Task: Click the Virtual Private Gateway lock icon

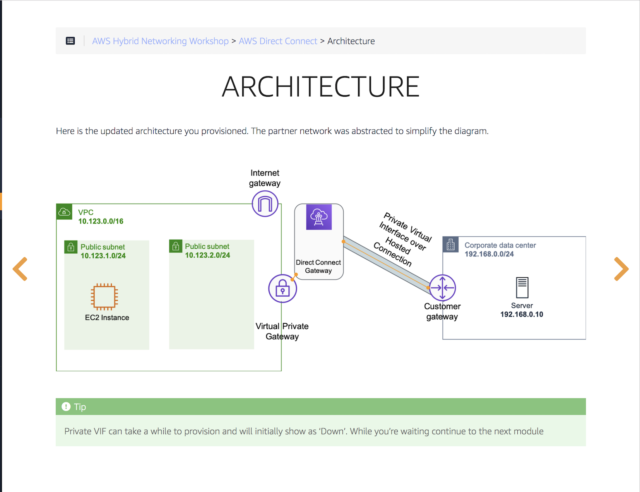Action: click(283, 291)
